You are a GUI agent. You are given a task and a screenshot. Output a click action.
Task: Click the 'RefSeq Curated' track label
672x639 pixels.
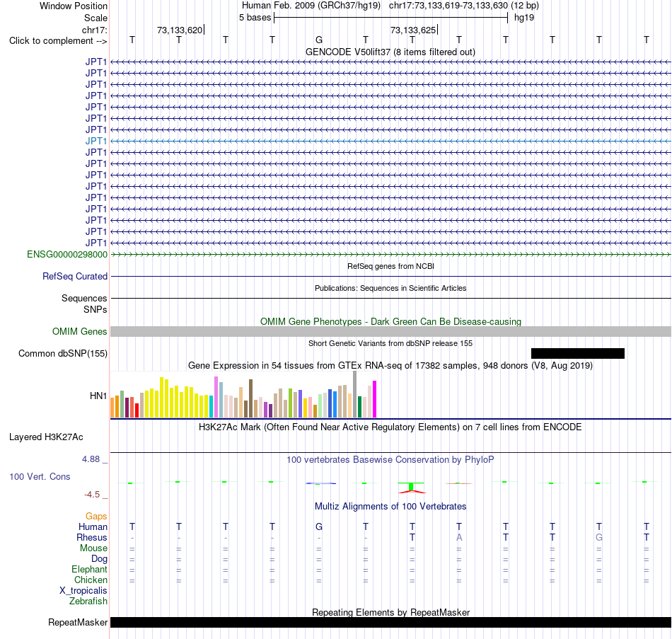74,276
